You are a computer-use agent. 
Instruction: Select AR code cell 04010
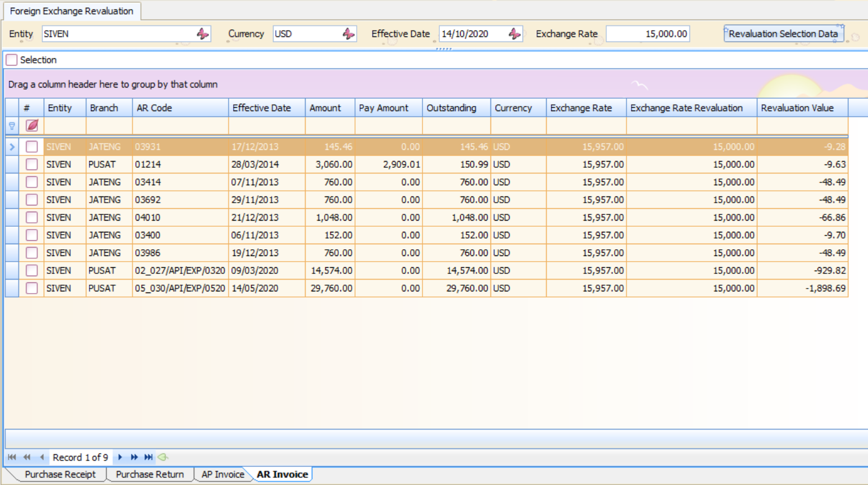[180, 217]
